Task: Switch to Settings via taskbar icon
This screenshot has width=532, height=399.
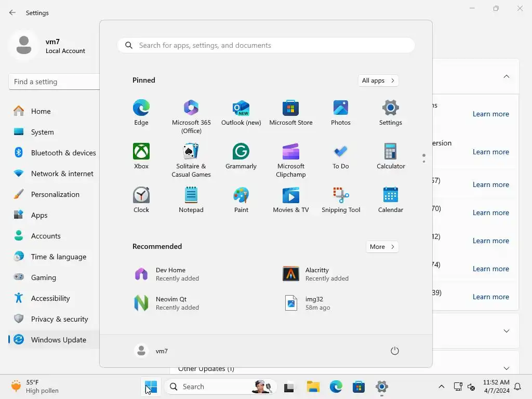Action: [x=382, y=387]
